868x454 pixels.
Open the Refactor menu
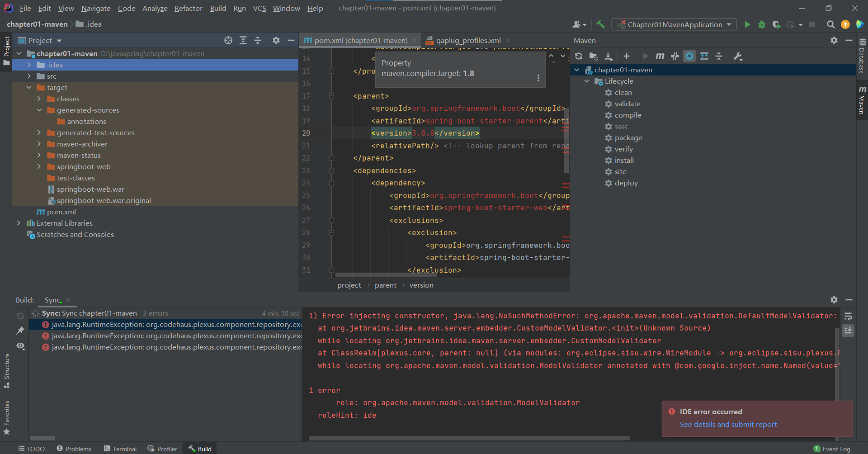click(x=188, y=8)
